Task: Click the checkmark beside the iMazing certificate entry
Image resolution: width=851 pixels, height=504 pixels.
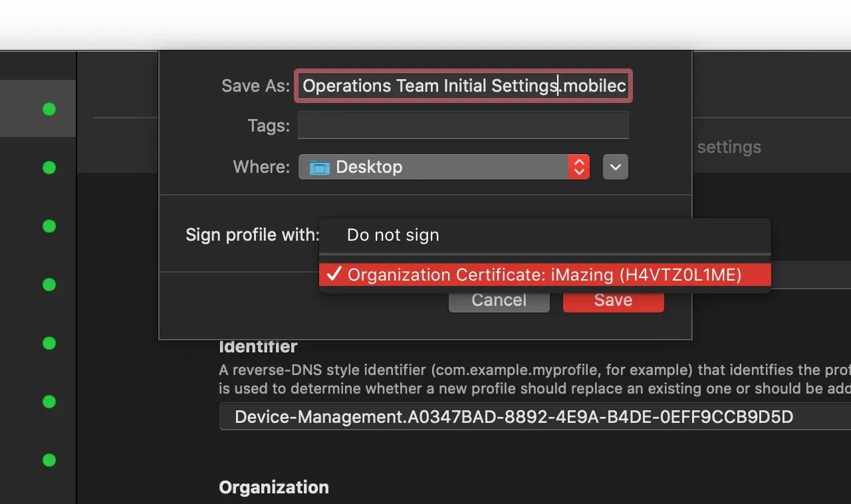Action: coord(334,274)
